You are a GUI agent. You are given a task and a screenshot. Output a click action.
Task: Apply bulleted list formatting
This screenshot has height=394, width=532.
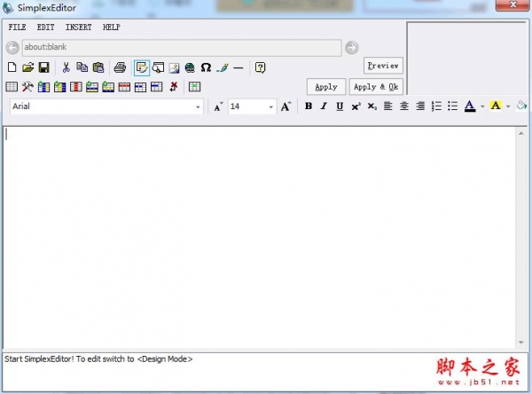click(452, 106)
